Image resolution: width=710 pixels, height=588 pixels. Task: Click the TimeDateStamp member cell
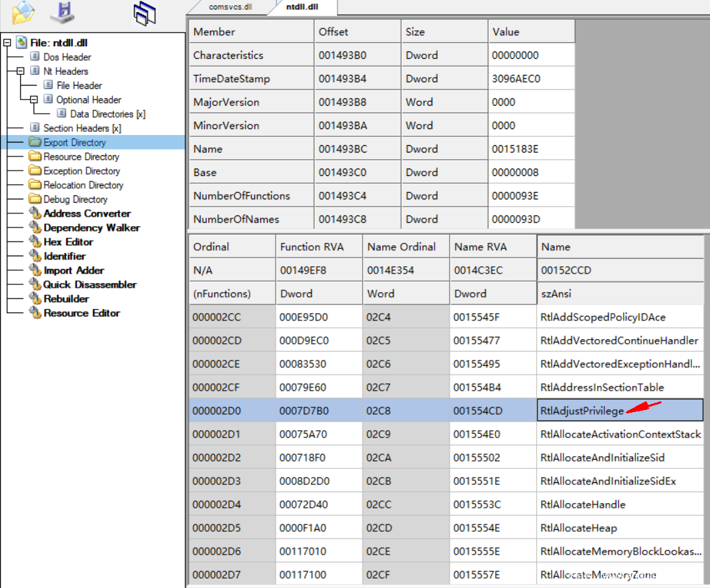(x=251, y=79)
